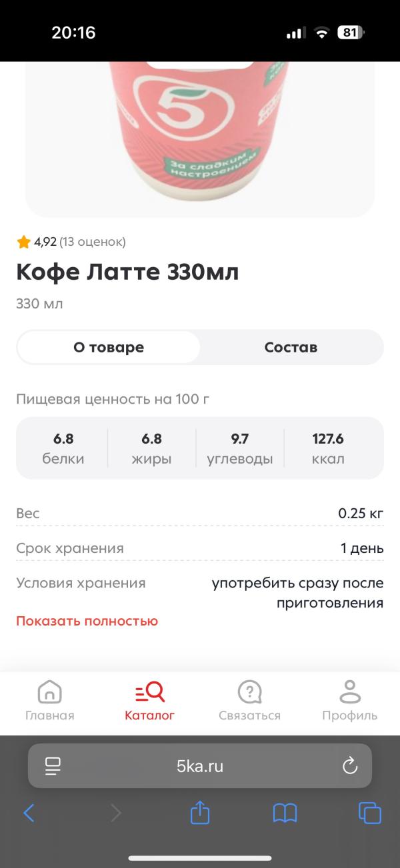
Task: Open Safari tab overview icon
Action: pos(371,813)
